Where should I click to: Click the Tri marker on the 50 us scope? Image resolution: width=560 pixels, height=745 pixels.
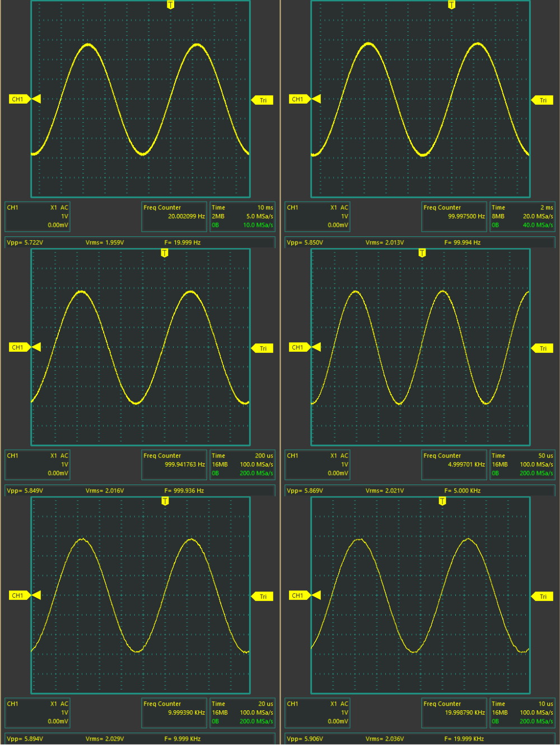tap(542, 348)
